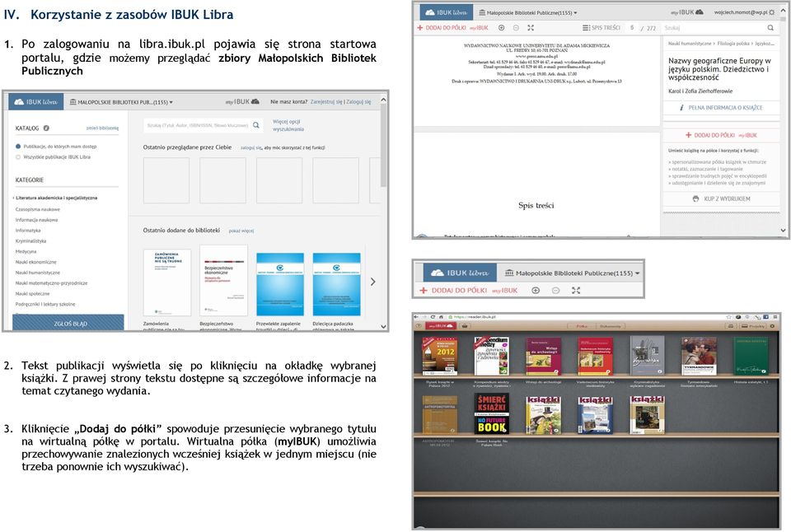
Task: Click the myIBUK cloud logo in the reader header
Action: (686, 12)
